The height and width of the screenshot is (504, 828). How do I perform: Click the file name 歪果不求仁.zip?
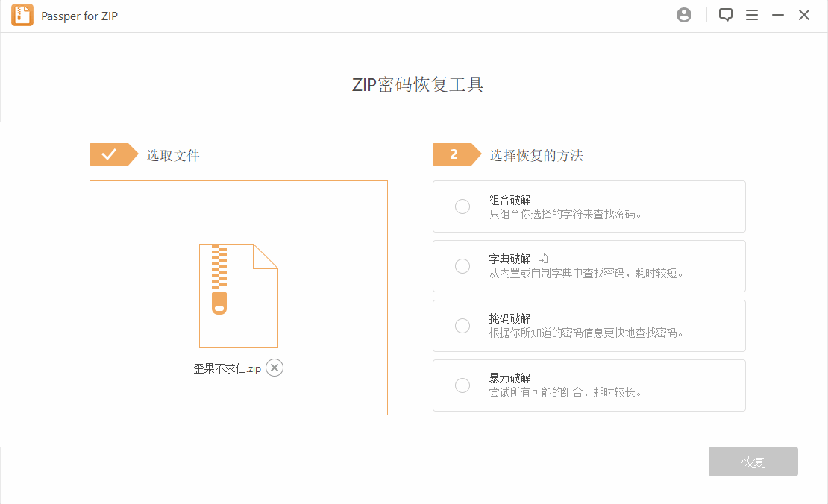click(x=228, y=368)
